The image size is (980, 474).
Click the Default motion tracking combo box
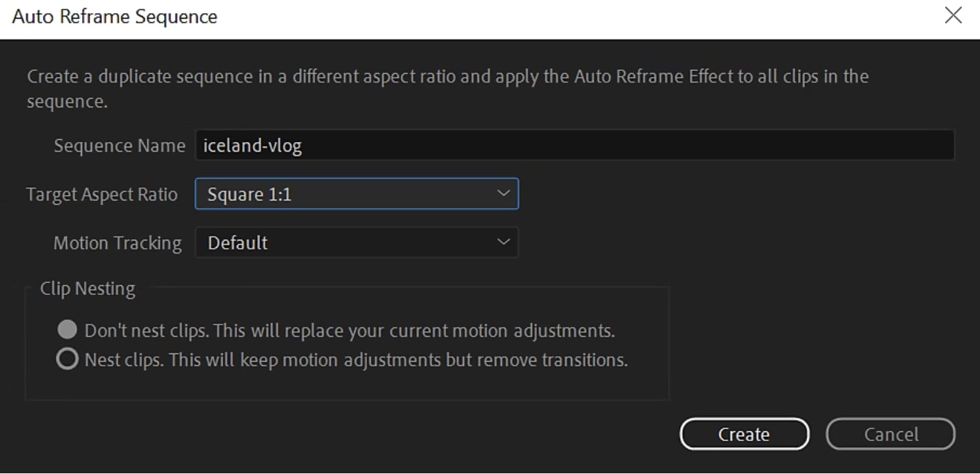[x=356, y=243]
